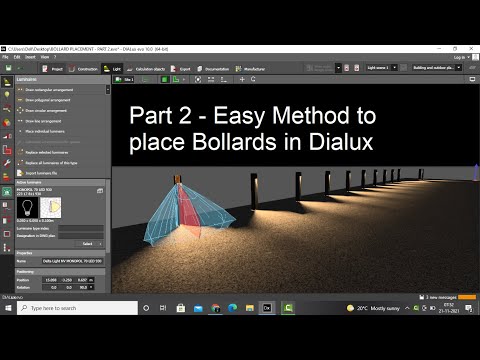Switch to the Export tab

point(181,69)
